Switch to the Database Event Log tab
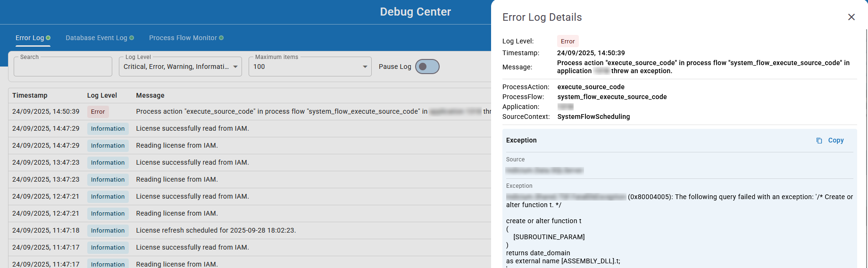868x268 pixels. pyautogui.click(x=96, y=38)
